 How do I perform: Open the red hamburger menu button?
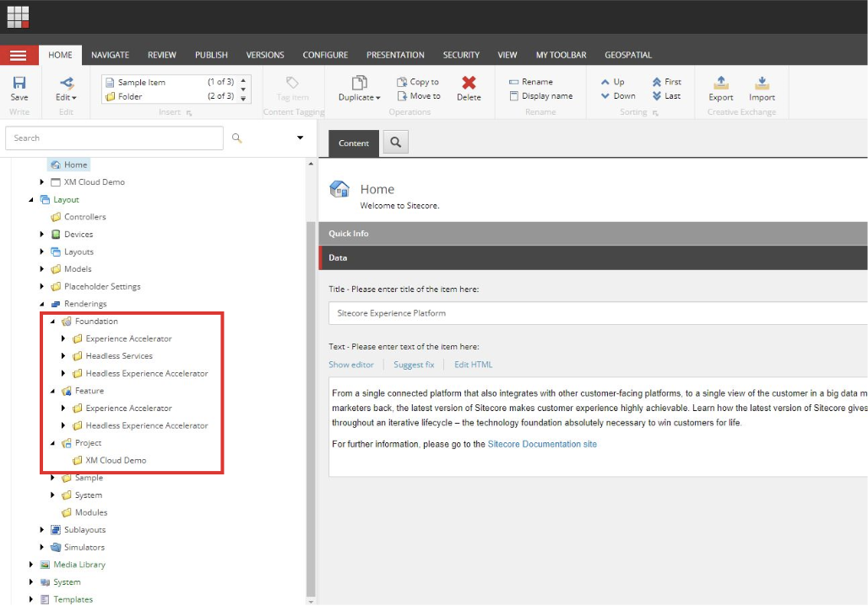19,55
